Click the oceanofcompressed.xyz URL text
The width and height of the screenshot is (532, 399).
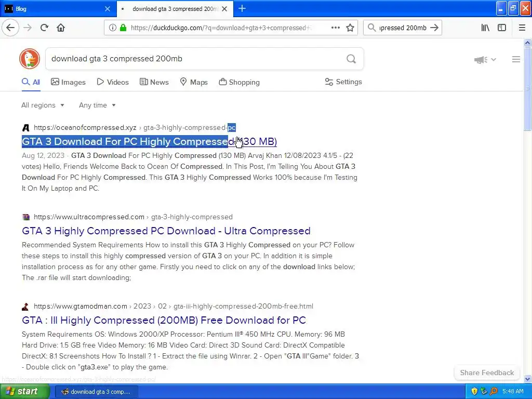pyautogui.click(x=85, y=128)
